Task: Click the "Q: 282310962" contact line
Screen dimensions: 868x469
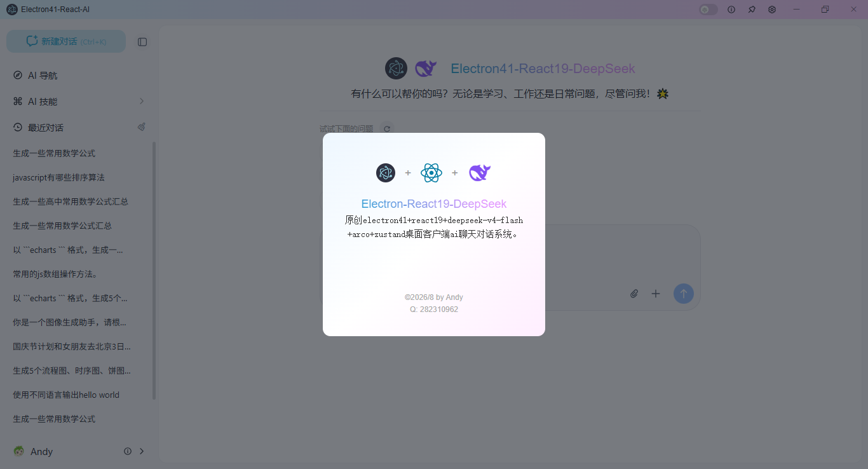Action: 434,309
